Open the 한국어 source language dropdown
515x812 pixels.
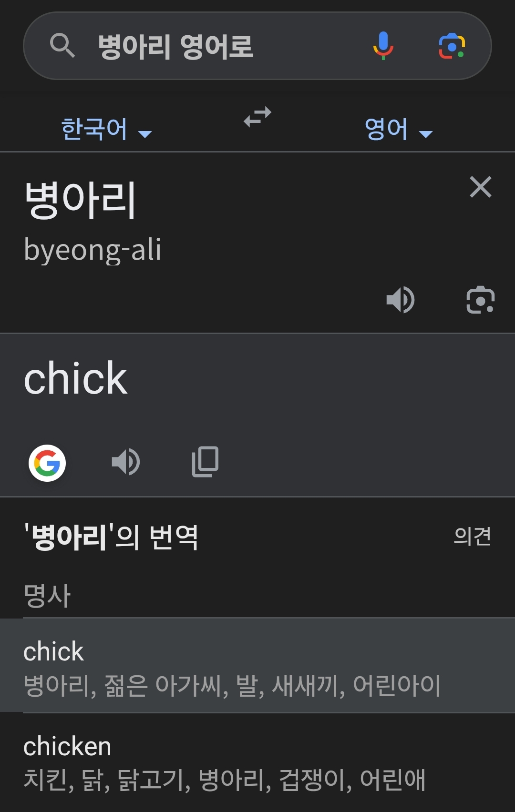tap(106, 130)
